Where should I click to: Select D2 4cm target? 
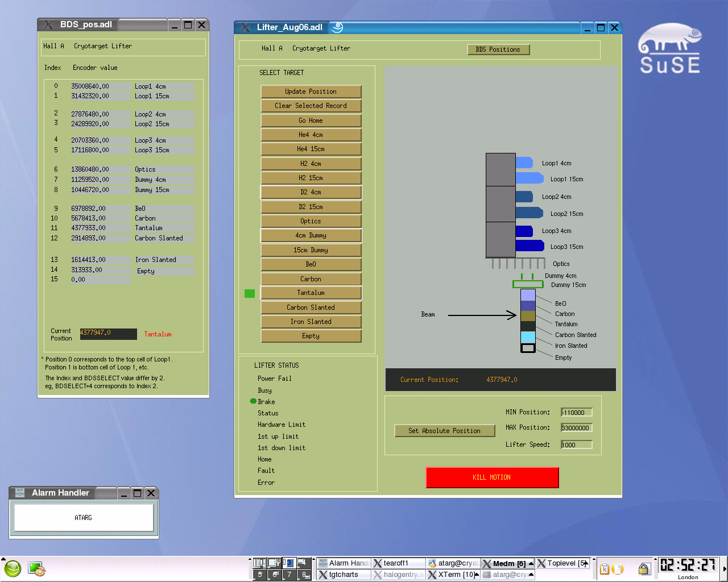coord(311,192)
